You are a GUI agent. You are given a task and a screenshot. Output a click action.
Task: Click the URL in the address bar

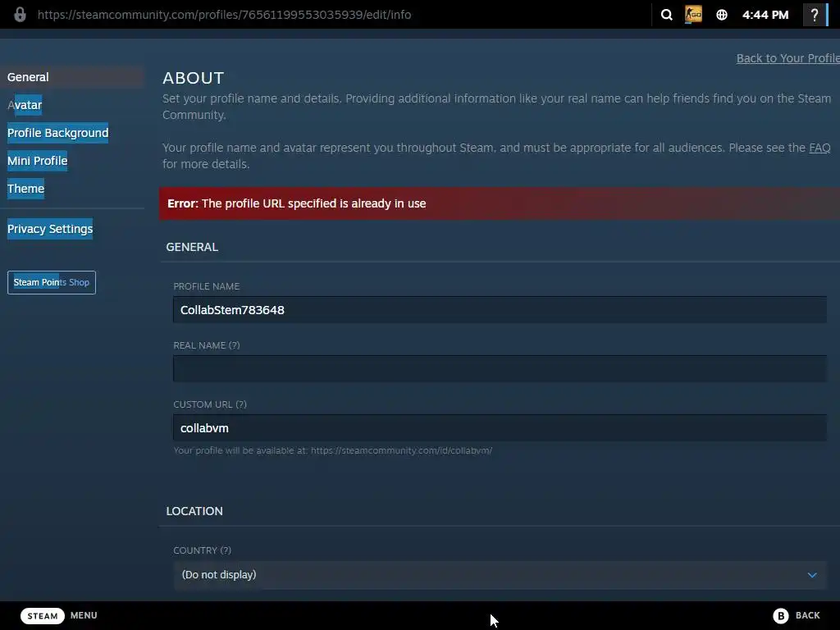pos(225,15)
